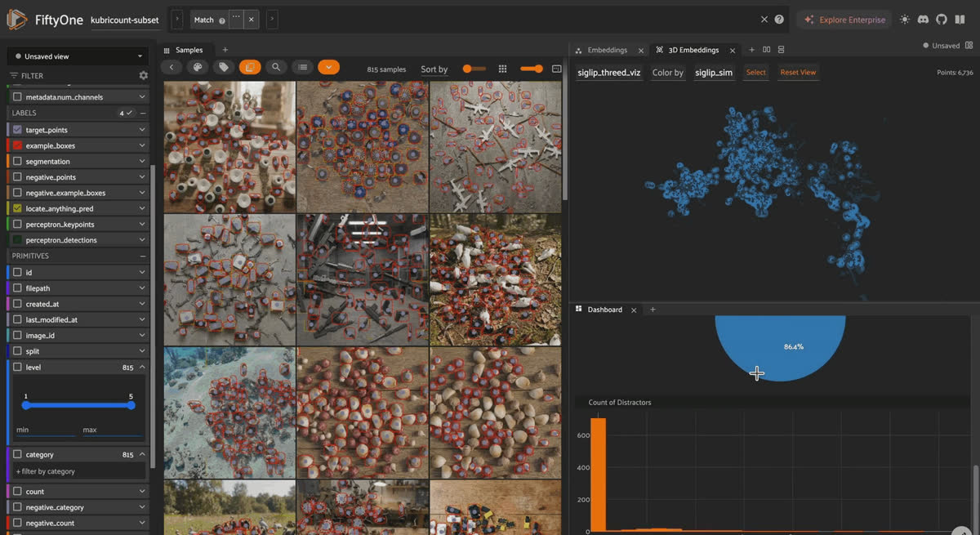
Task: Add a new panel next to 3D Embeddings
Action: tap(752, 50)
